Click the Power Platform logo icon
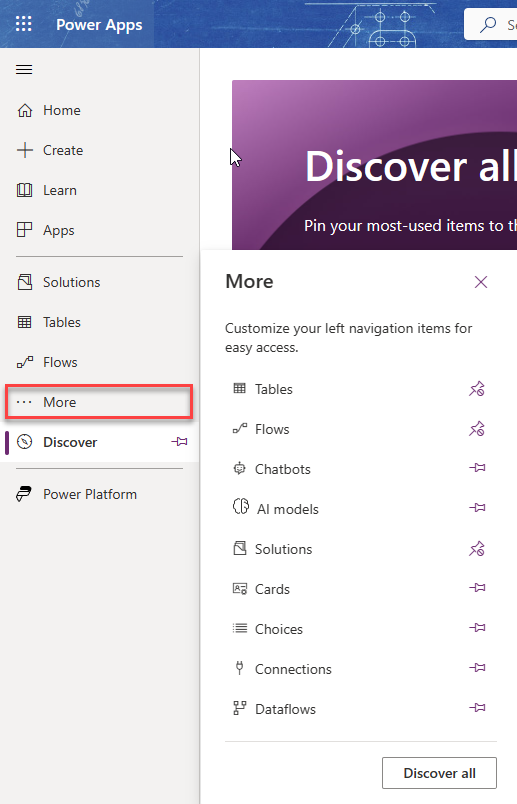The height and width of the screenshot is (804, 517). [x=24, y=494]
